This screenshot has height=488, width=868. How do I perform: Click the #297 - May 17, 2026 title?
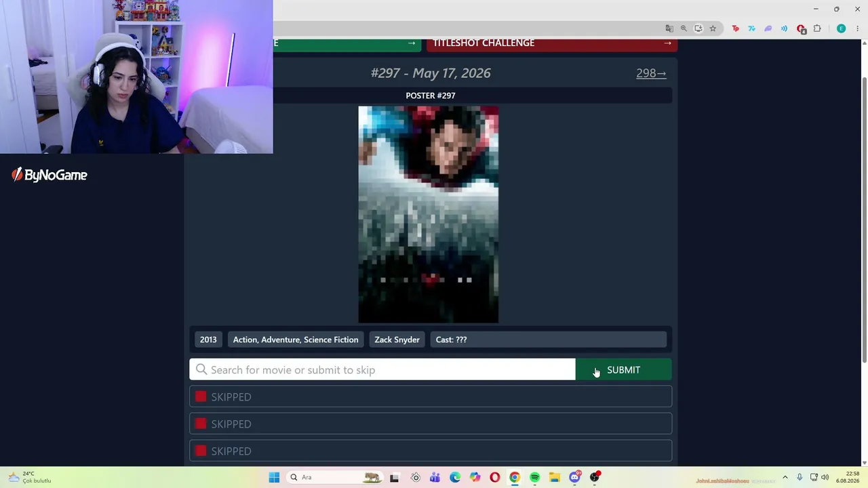tap(431, 73)
